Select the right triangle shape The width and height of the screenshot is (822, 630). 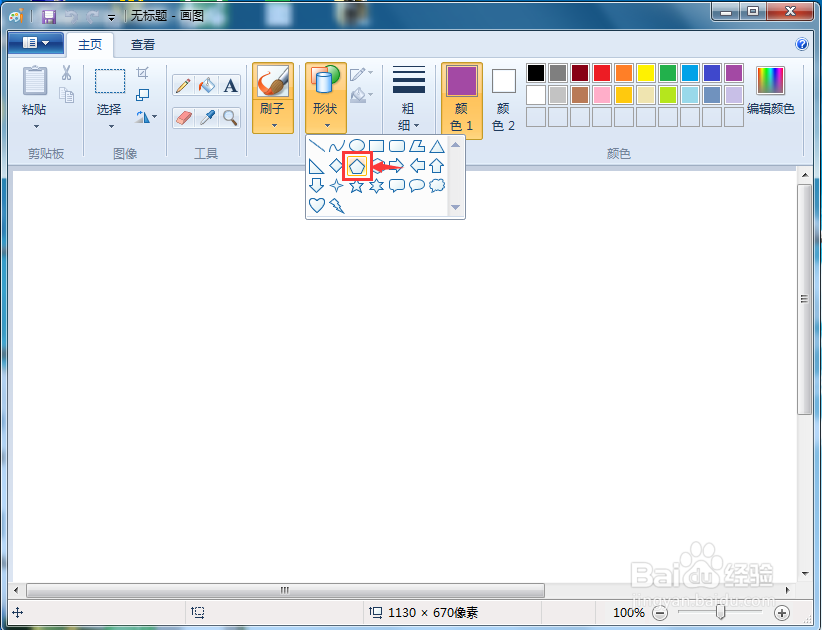[316, 166]
